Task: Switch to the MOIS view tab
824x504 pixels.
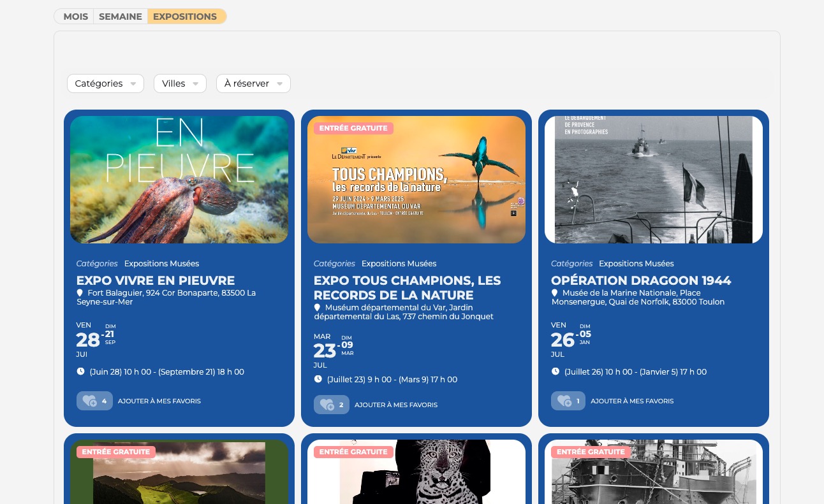Action: point(75,17)
